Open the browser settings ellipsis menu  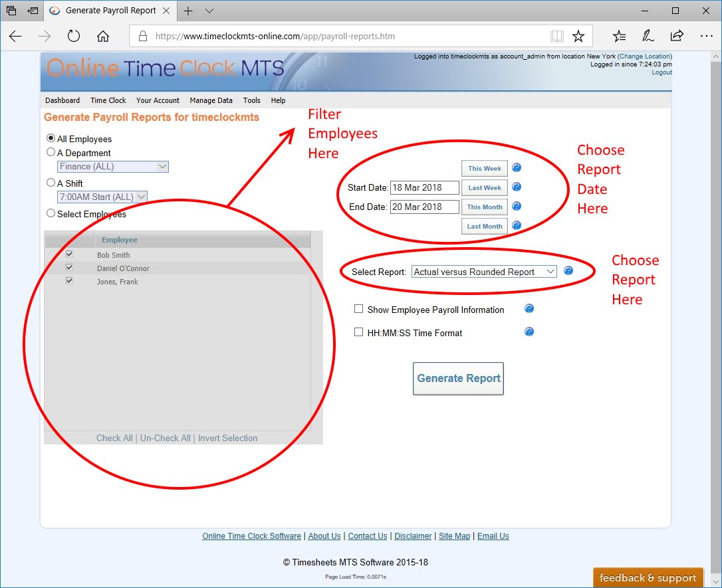click(x=706, y=36)
